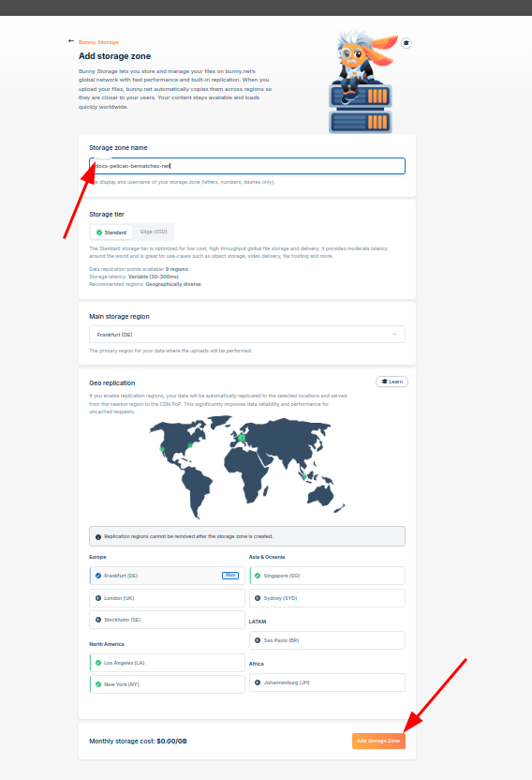Click the Singapore marker on world map
532x780 pixels.
click(x=304, y=476)
